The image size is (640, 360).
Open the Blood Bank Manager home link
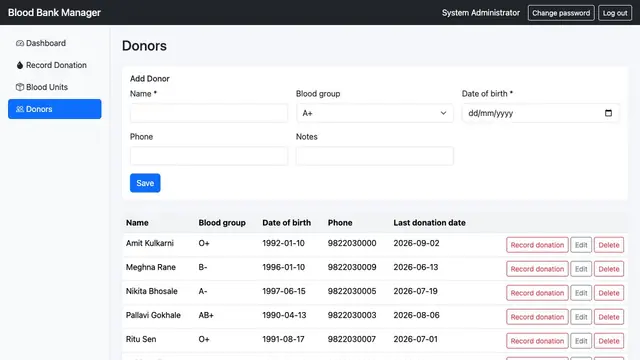(x=54, y=13)
